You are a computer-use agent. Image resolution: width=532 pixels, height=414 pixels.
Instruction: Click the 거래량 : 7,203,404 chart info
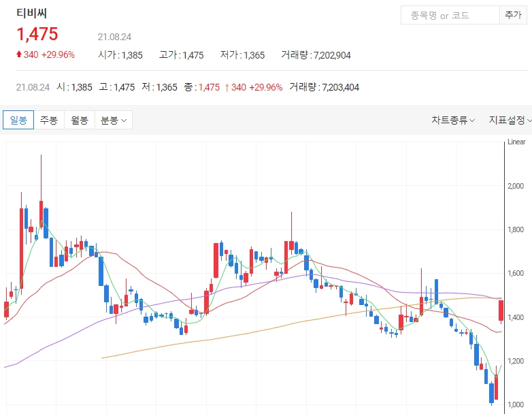pos(324,87)
